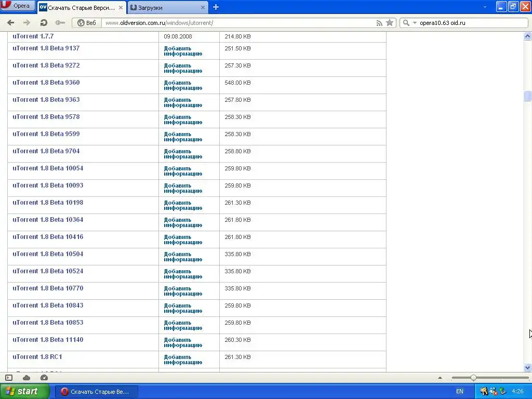Select the Скачать Старые Версии tab

[82, 7]
